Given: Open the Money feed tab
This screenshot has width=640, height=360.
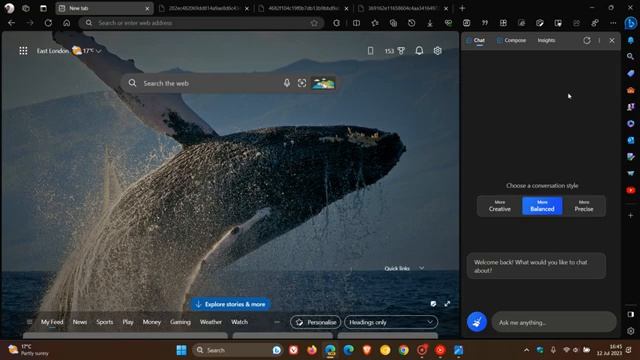Looking at the screenshot, I should pos(152,322).
